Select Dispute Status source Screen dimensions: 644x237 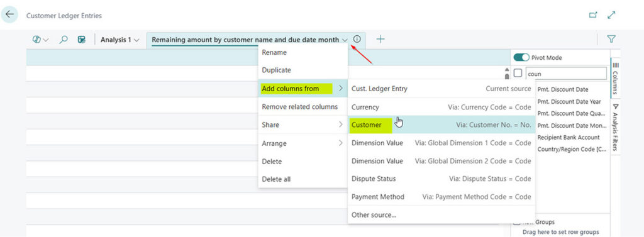pos(441,179)
